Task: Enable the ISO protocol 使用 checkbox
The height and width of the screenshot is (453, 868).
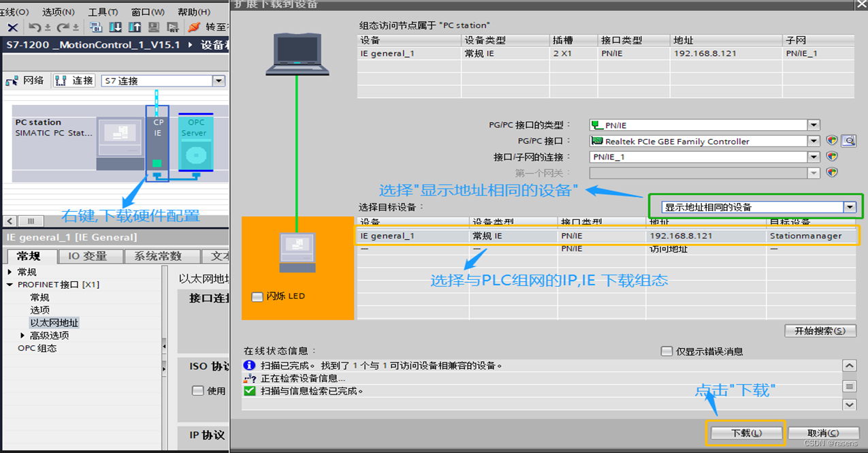Action: click(x=198, y=391)
